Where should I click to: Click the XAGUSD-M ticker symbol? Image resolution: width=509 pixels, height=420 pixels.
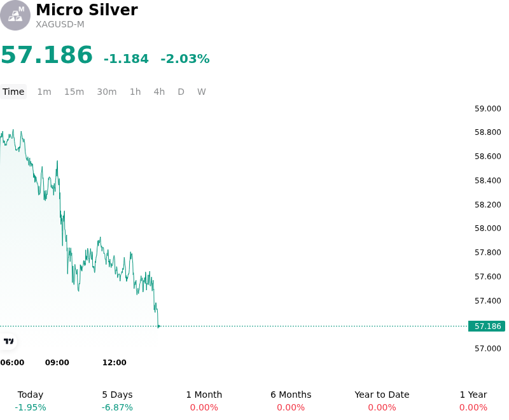(60, 25)
